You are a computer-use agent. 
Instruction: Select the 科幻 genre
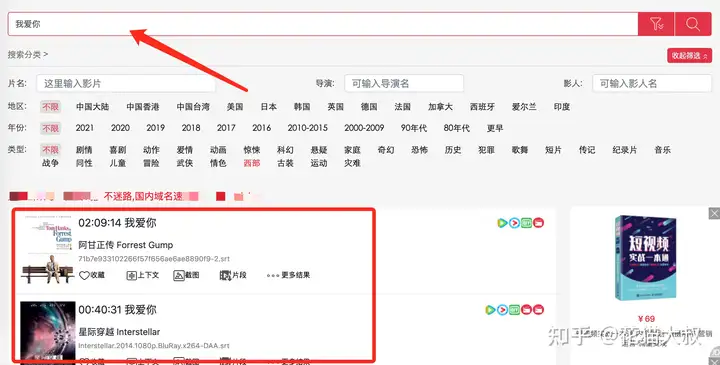pyautogui.click(x=285, y=150)
